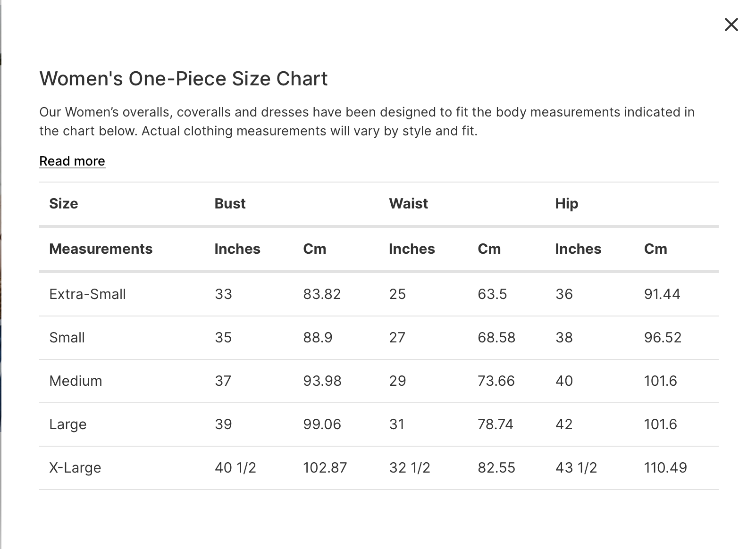Select the Extra-Small size row label

(x=87, y=294)
